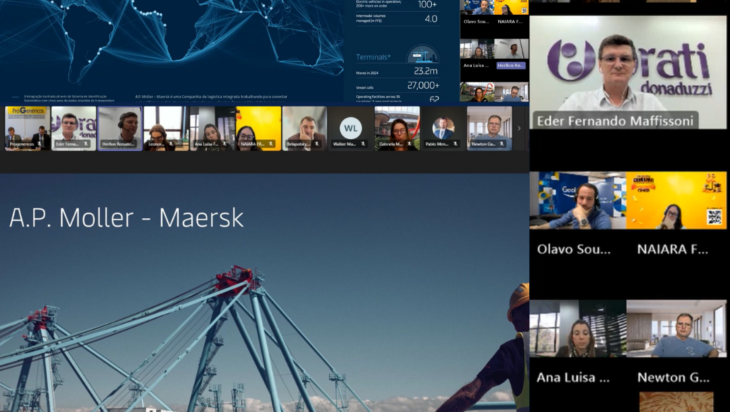Select ProGenéricos thumbnail in the participant strip

point(27,128)
